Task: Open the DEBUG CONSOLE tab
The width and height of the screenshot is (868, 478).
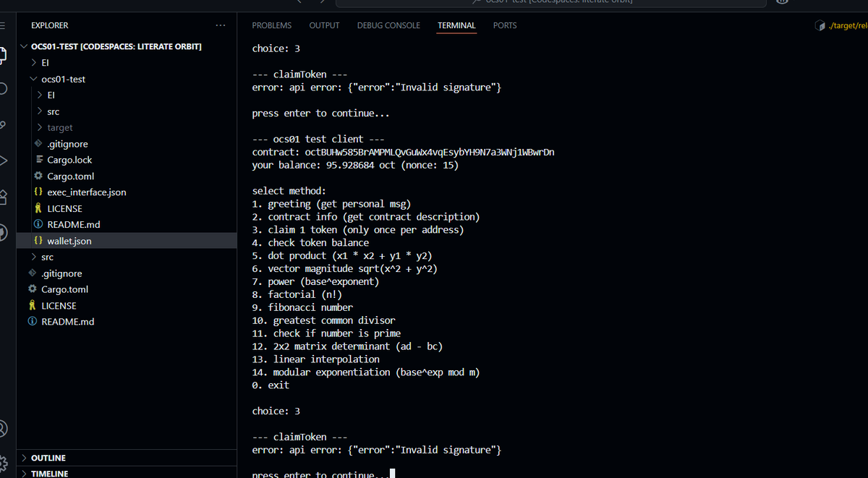Action: point(388,25)
